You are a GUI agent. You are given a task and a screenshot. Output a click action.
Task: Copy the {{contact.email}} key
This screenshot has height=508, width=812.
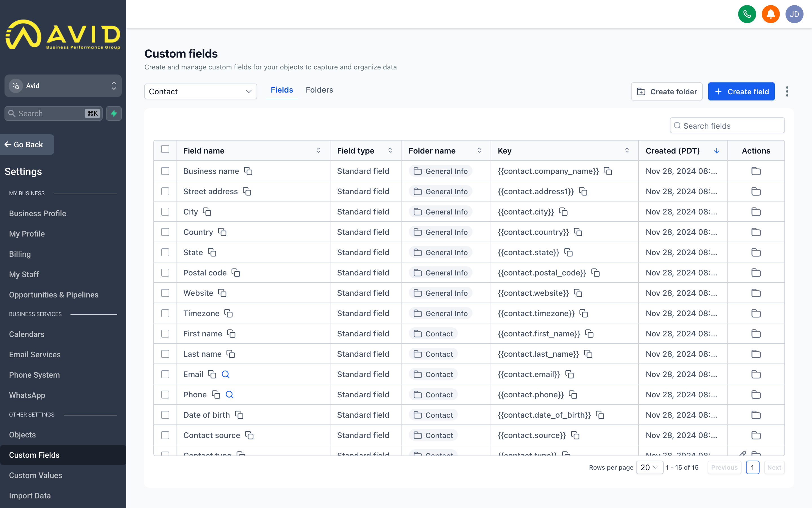click(570, 374)
